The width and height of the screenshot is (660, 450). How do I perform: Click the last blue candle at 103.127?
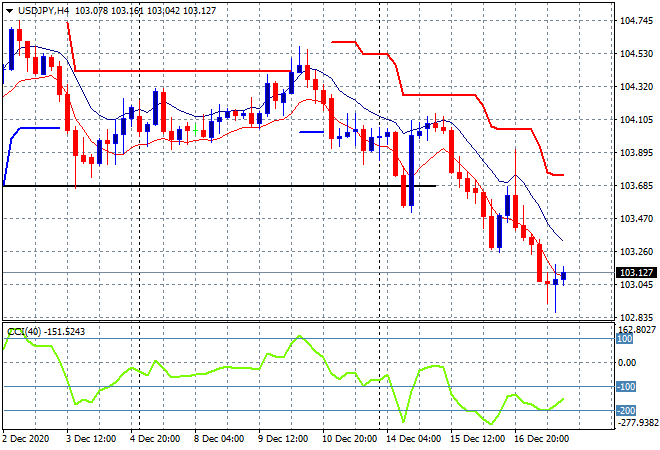(x=564, y=276)
